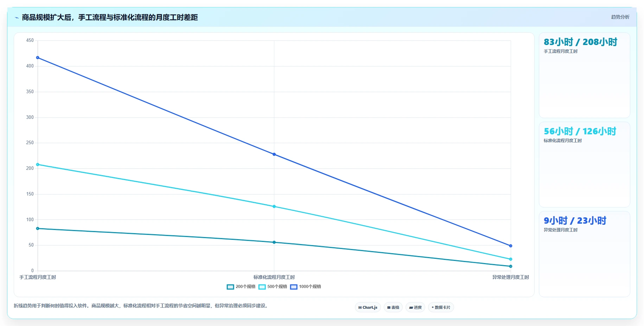This screenshot has height=326, width=644.
Task: Toggle the 500个规格 legend entry
Action: tap(273, 287)
